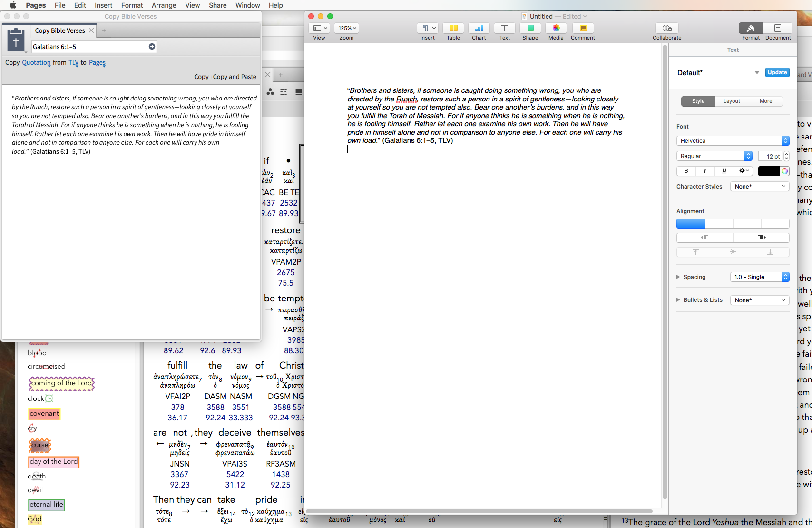Set alignment to right
The width and height of the screenshot is (812, 528).
[x=747, y=223]
